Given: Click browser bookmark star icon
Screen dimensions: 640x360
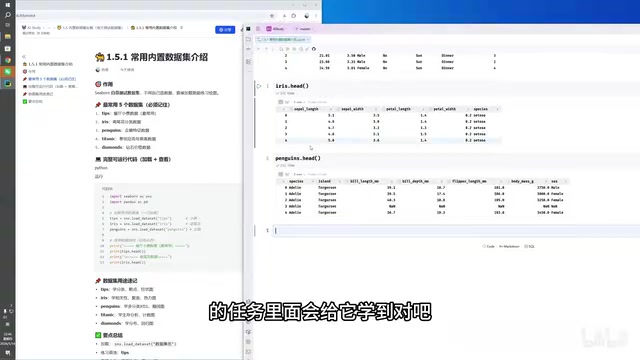Looking at the screenshot, I should [x=272, y=16].
